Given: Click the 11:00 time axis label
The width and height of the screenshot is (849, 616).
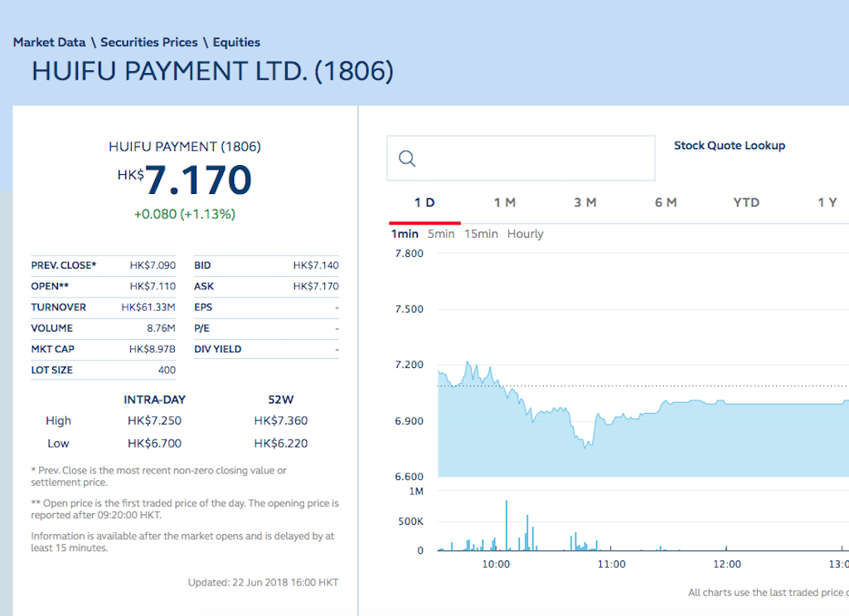Looking at the screenshot, I should pos(611,565).
